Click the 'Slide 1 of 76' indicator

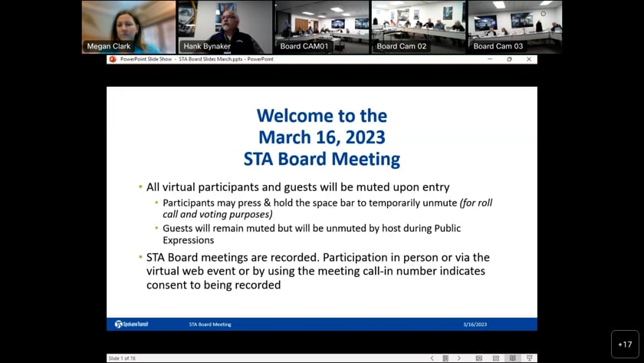pos(122,358)
